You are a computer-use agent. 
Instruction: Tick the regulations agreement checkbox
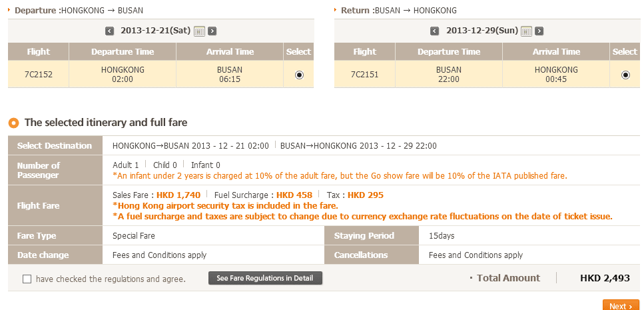tap(27, 279)
